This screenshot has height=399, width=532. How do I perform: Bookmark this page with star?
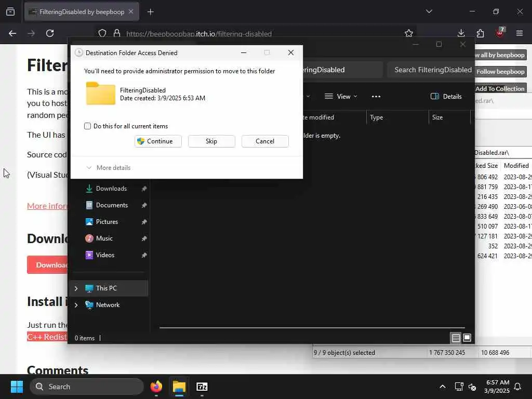coord(409,33)
